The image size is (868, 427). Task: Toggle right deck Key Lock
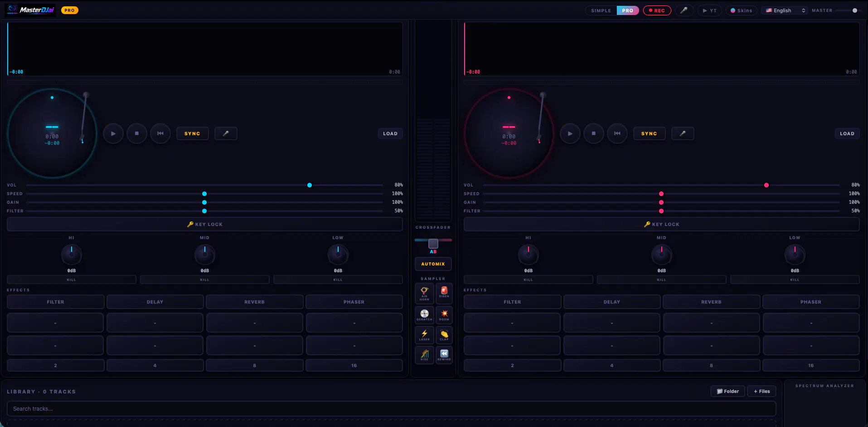pos(662,224)
